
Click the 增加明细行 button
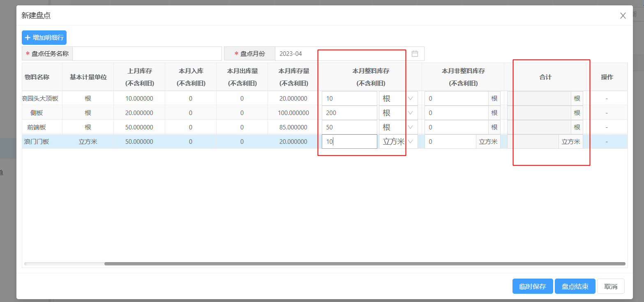[44, 37]
